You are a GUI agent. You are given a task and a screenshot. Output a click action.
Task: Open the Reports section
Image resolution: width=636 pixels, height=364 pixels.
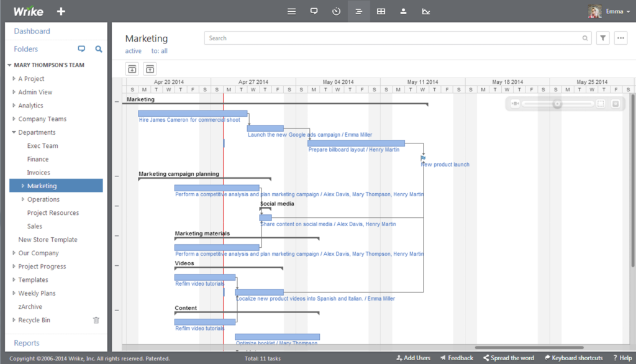click(x=26, y=343)
